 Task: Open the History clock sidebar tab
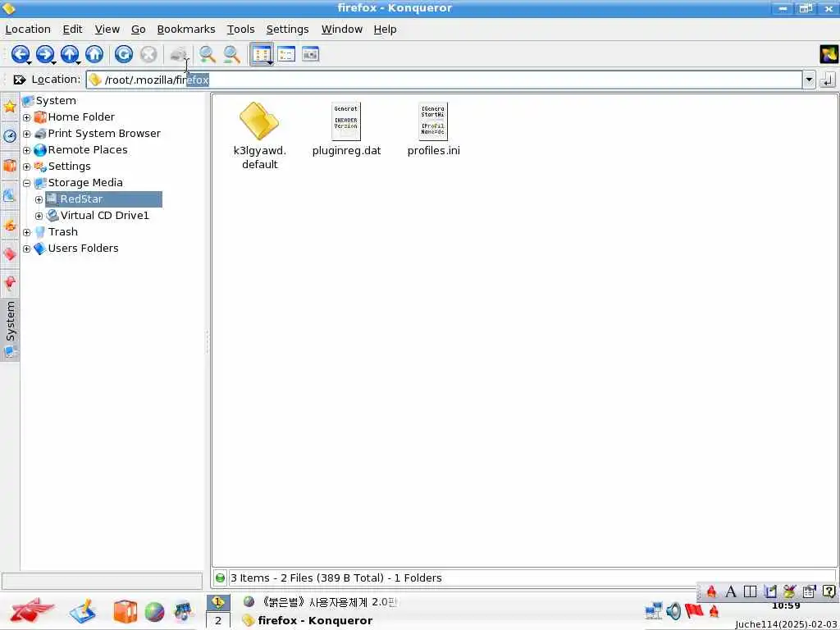[x=10, y=135]
